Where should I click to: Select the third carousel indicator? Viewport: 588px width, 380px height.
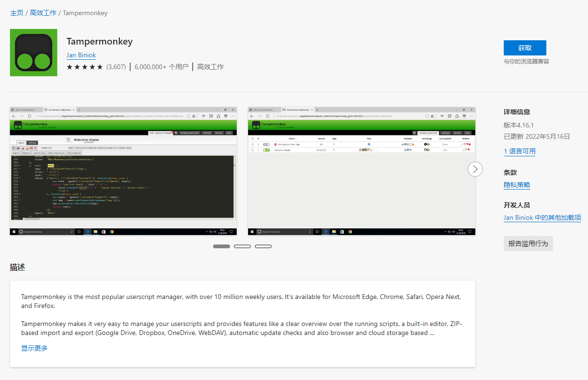[263, 246]
